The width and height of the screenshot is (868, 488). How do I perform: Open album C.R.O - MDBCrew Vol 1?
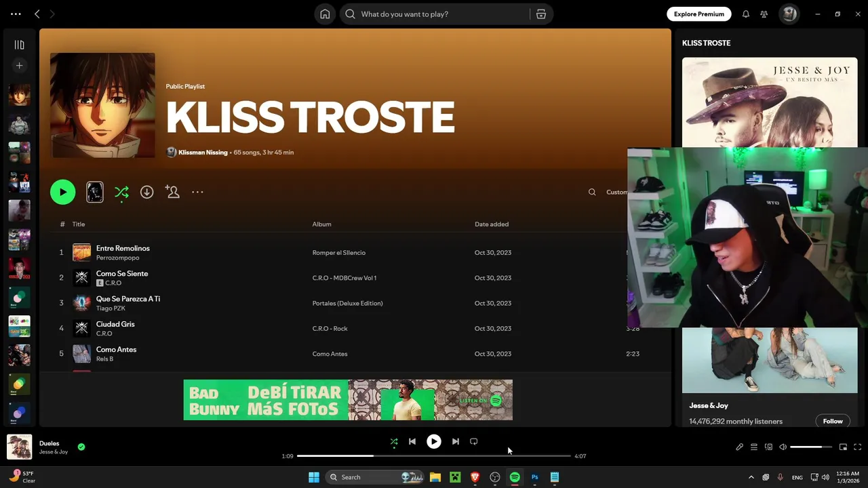(x=344, y=278)
